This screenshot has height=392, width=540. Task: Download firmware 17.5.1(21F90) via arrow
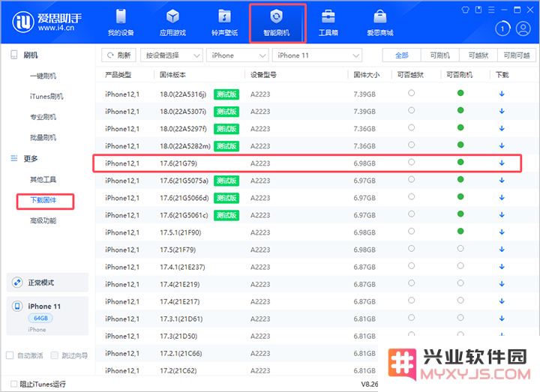tap(502, 232)
